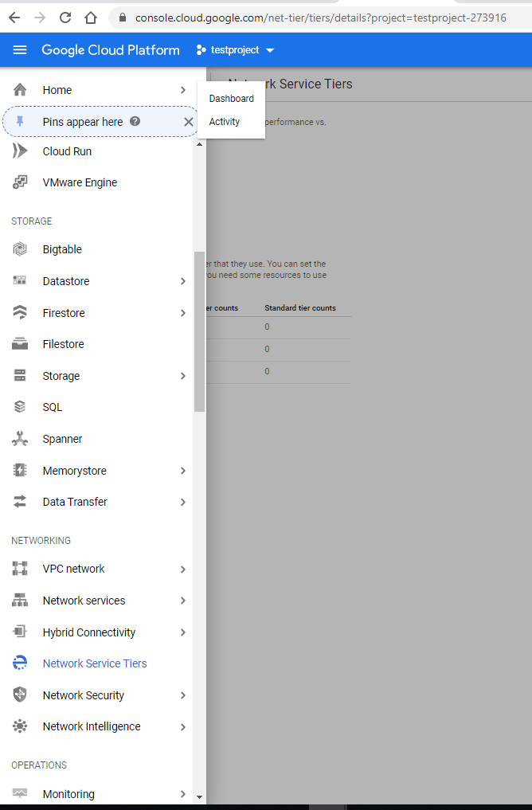Viewport: 532px width, 810px height.
Task: Click the Storage icon
Action: (20, 376)
